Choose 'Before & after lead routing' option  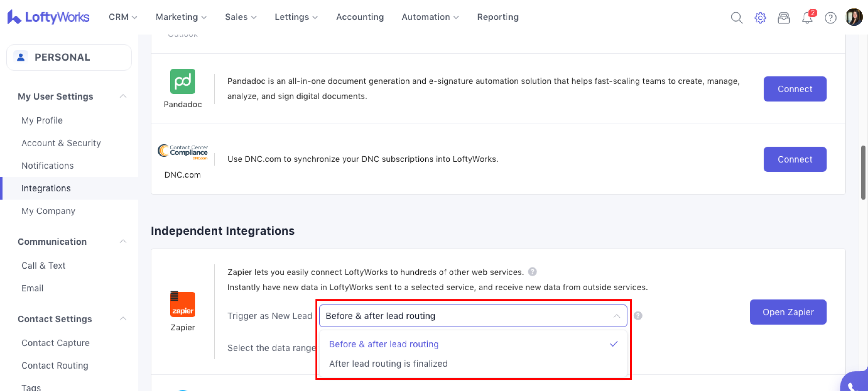pos(384,344)
